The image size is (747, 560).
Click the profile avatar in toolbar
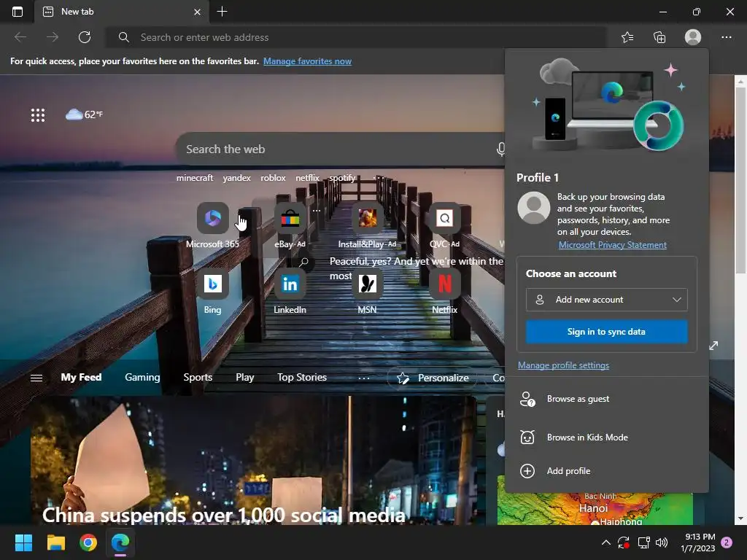pyautogui.click(x=693, y=37)
